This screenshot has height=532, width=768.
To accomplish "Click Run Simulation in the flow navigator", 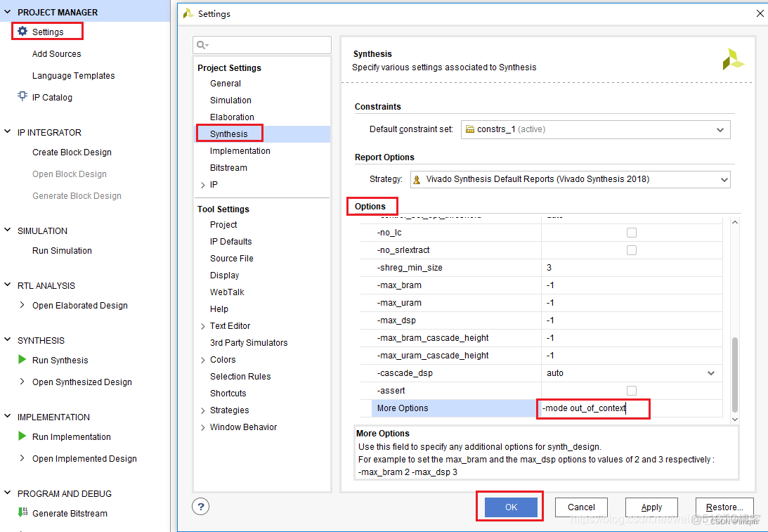I will click(63, 250).
